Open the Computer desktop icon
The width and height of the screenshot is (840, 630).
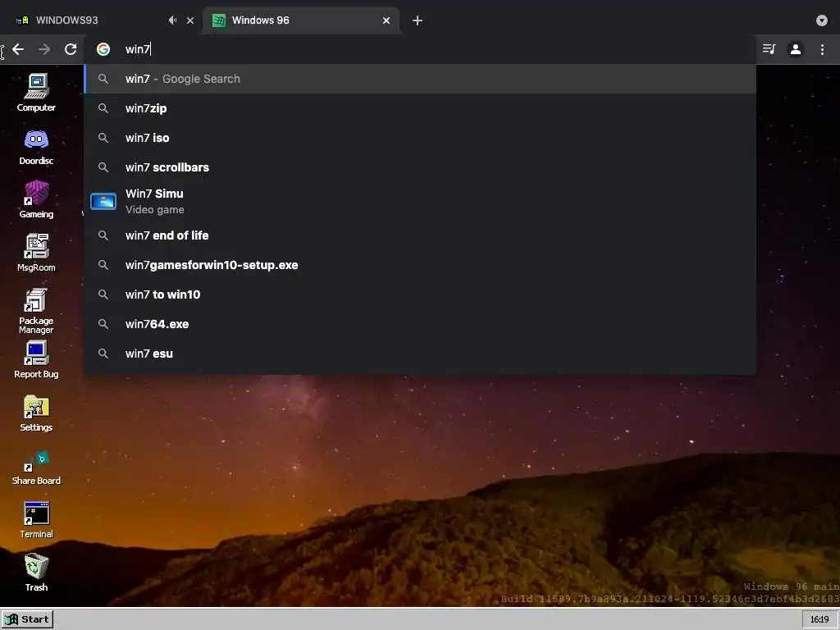[x=36, y=92]
